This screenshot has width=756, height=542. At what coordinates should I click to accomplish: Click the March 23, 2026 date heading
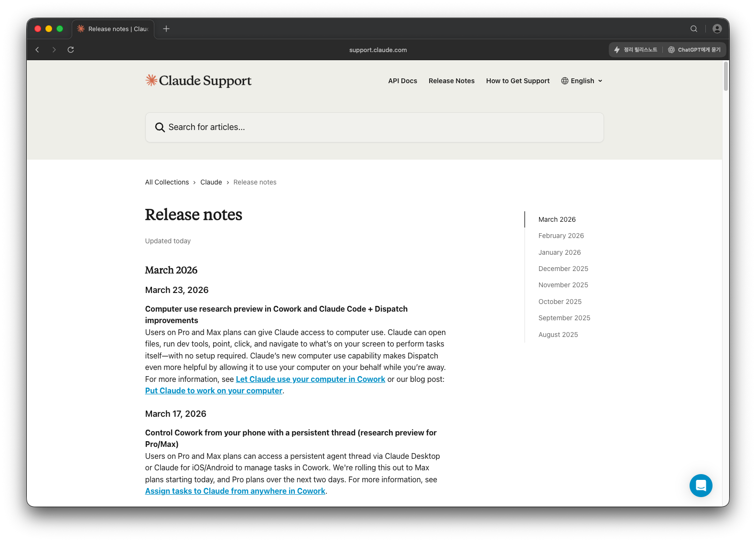click(177, 290)
